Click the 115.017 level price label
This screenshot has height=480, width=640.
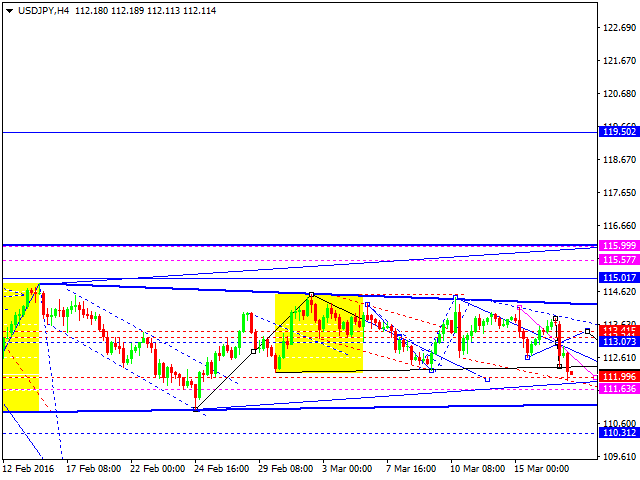tap(616, 278)
